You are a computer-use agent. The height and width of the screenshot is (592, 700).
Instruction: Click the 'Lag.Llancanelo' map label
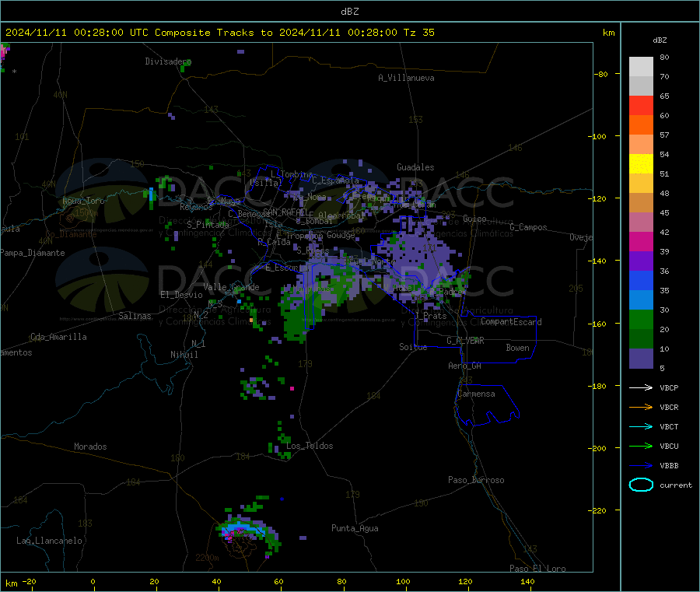coord(49,541)
